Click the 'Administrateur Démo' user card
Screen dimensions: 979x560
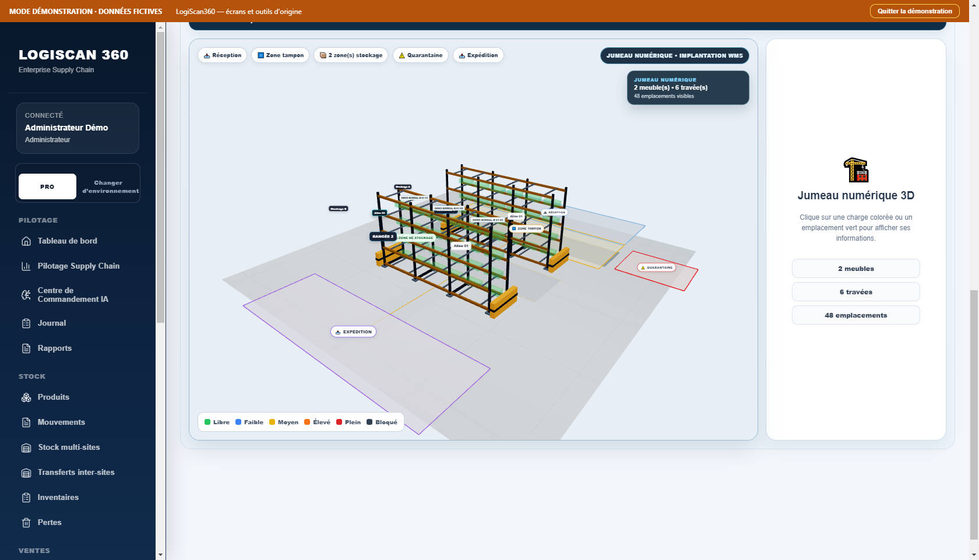pyautogui.click(x=78, y=128)
